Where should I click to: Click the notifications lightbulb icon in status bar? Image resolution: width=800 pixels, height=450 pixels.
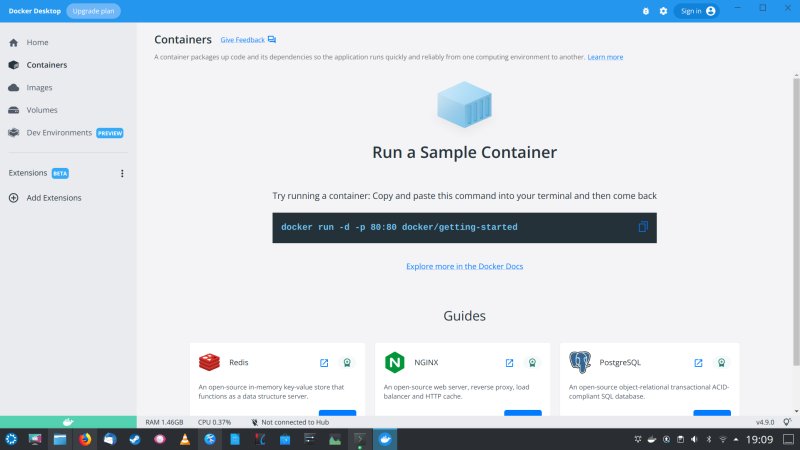(x=787, y=422)
